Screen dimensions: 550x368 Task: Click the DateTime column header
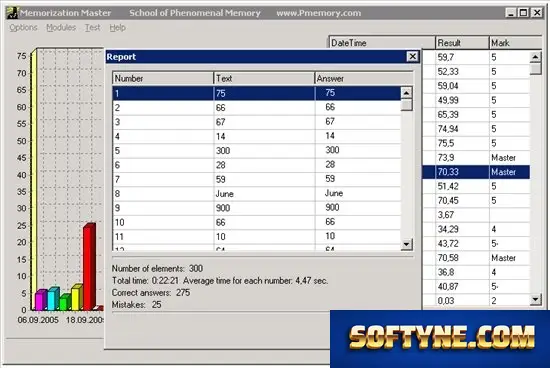(x=382, y=43)
